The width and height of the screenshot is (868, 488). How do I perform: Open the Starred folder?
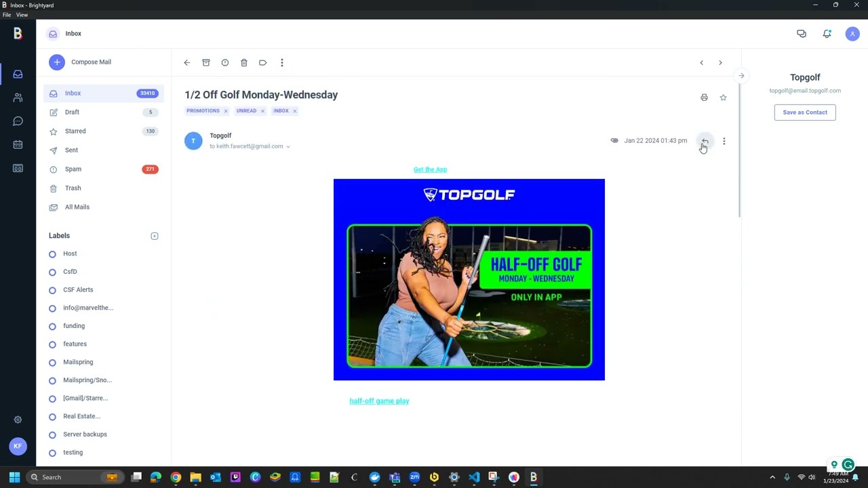point(104,131)
